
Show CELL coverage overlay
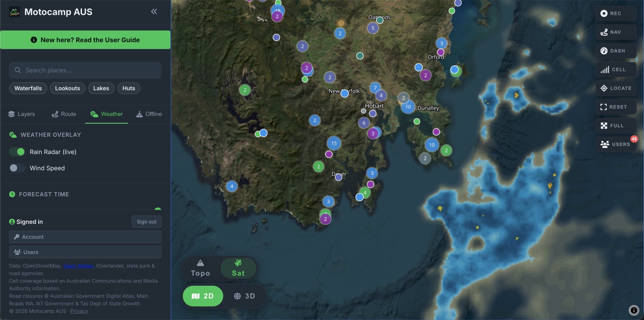tap(616, 70)
